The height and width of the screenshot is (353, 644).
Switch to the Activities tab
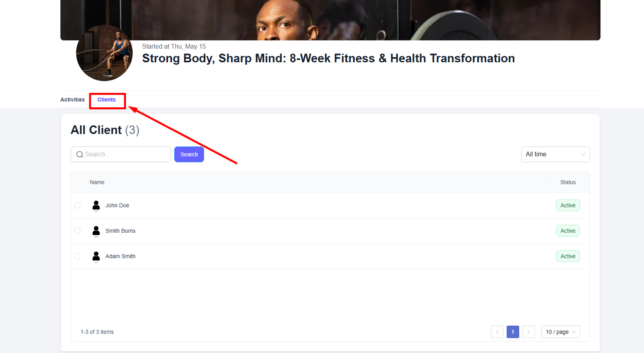(72, 100)
